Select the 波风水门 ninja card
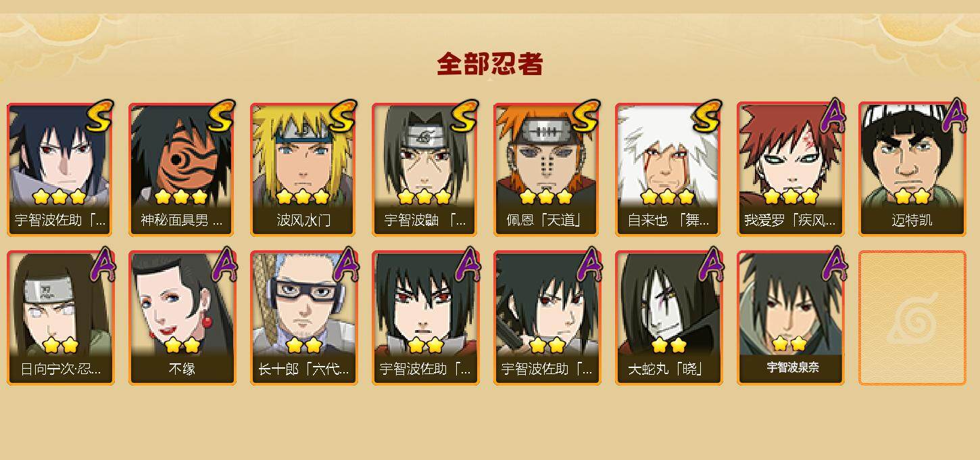Image resolution: width=980 pixels, height=460 pixels. pos(304,169)
